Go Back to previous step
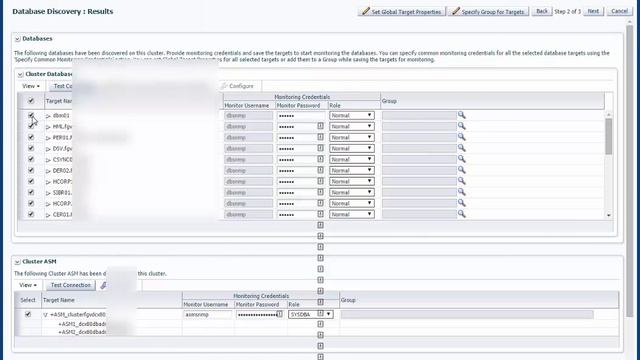Image resolution: width=640 pixels, height=360 pixels. (x=542, y=11)
